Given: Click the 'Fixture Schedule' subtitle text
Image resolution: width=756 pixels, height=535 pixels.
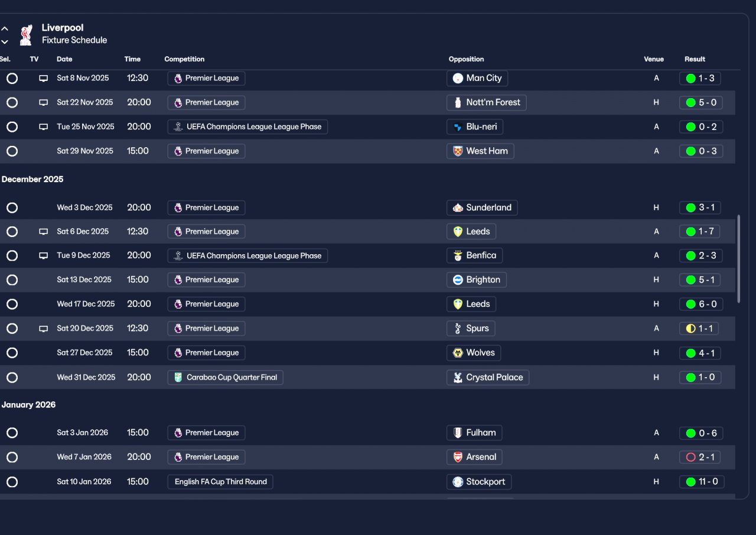Looking at the screenshot, I should pyautogui.click(x=74, y=40).
